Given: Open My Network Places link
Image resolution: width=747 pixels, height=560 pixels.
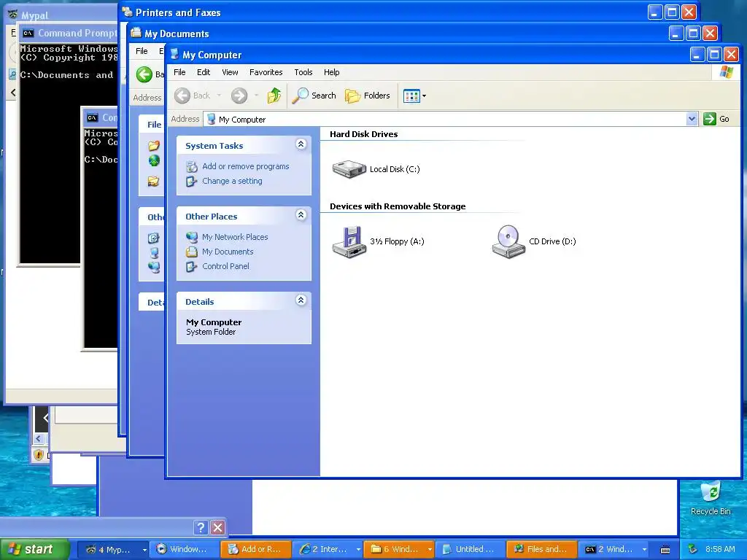Looking at the screenshot, I should coord(235,237).
